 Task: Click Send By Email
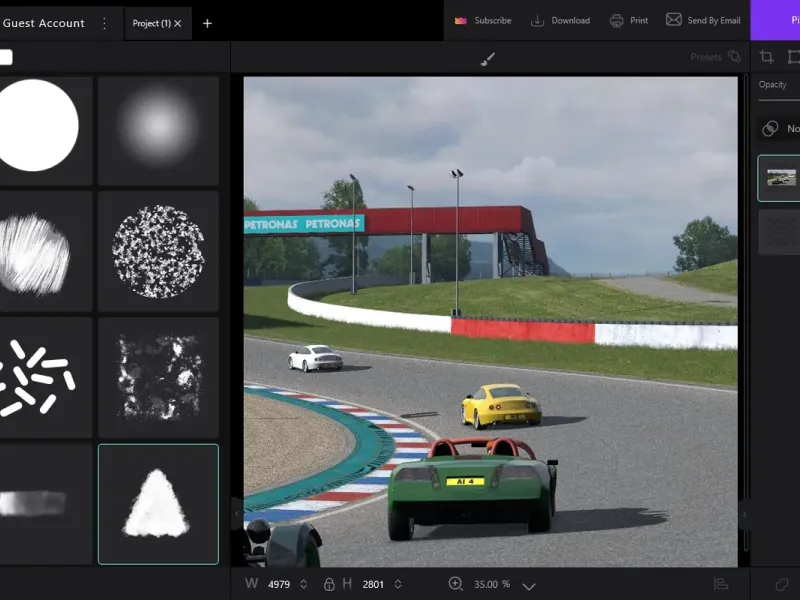pyautogui.click(x=703, y=20)
